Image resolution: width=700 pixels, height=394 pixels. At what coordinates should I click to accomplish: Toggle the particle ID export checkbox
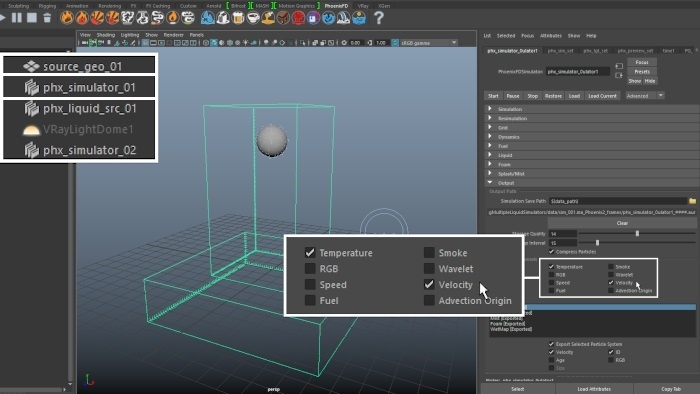[x=611, y=352]
